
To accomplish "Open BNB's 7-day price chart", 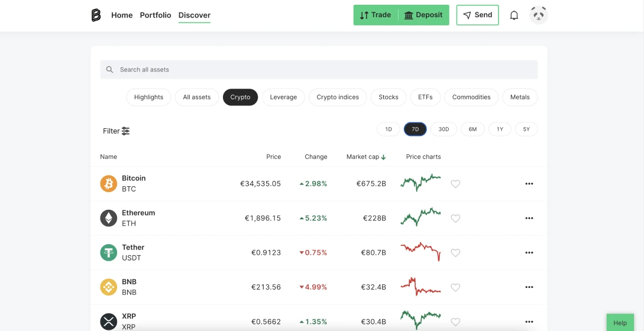I will coord(420,287).
